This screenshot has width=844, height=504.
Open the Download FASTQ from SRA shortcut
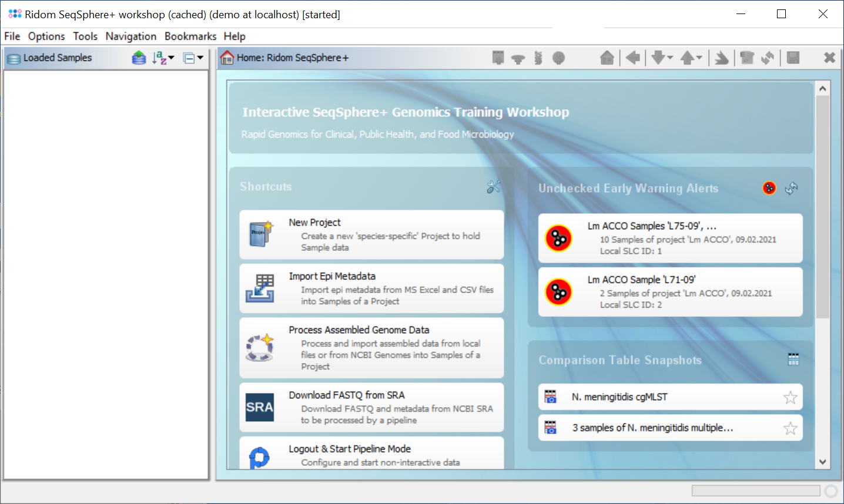[371, 407]
